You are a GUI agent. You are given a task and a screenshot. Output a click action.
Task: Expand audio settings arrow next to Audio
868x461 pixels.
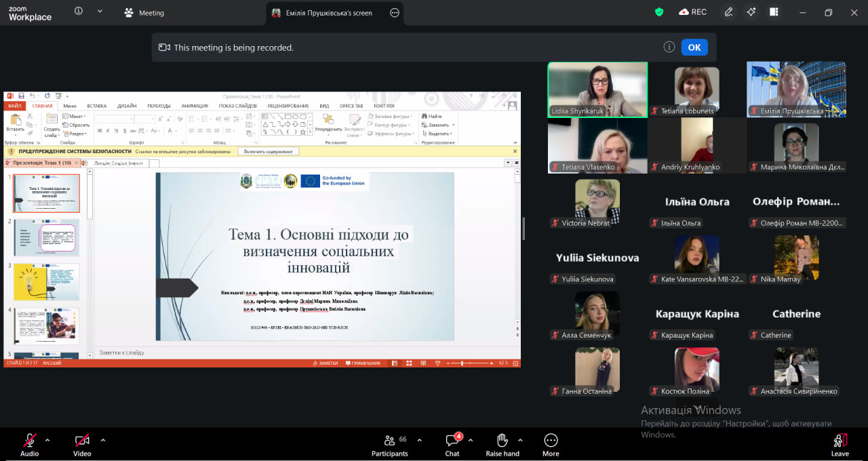(x=47, y=439)
